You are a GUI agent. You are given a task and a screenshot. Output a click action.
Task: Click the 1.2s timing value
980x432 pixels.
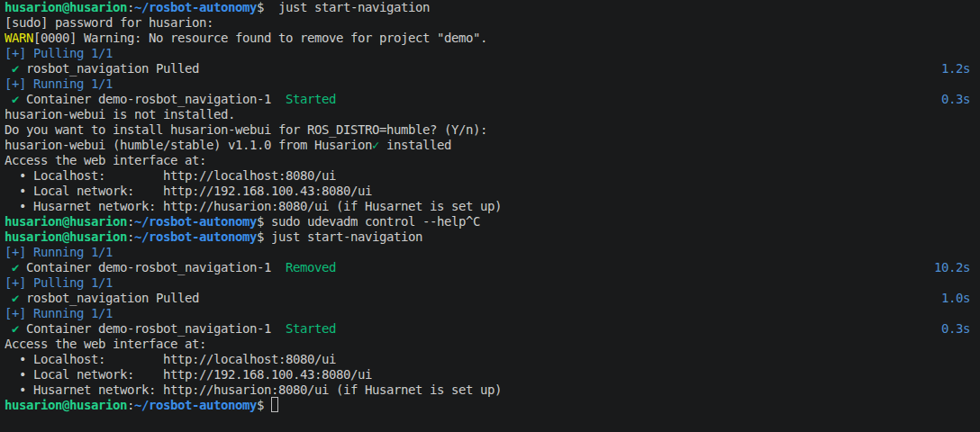(955, 68)
